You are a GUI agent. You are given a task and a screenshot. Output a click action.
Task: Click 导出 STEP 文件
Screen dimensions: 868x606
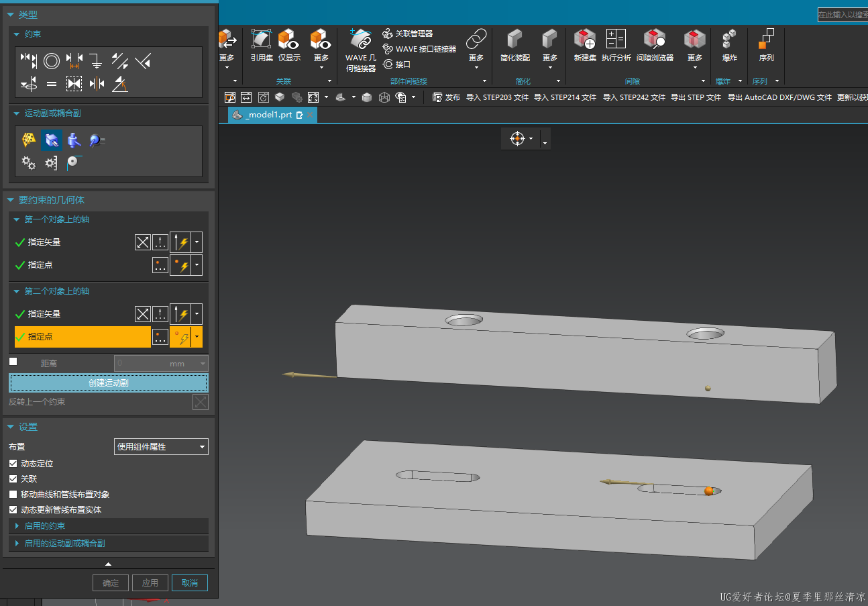pos(696,97)
